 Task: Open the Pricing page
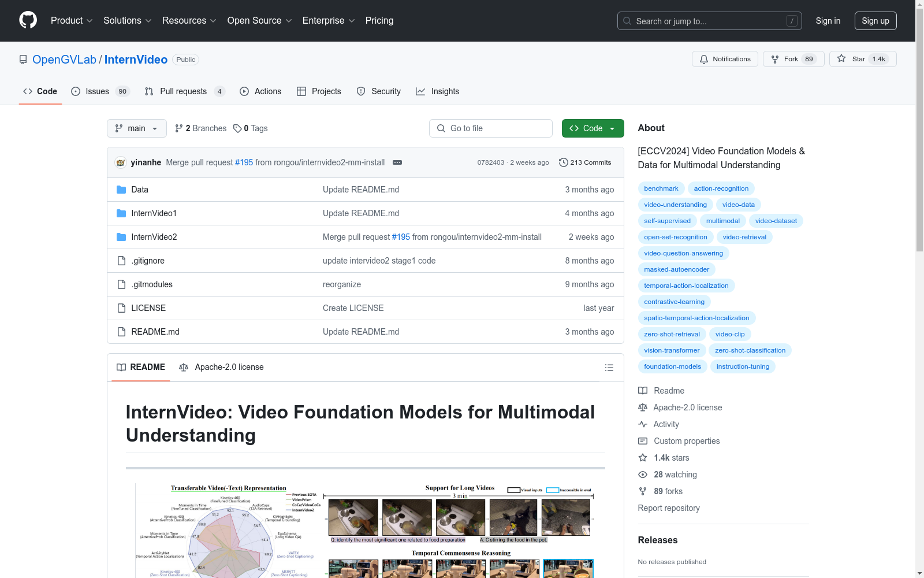pos(379,20)
